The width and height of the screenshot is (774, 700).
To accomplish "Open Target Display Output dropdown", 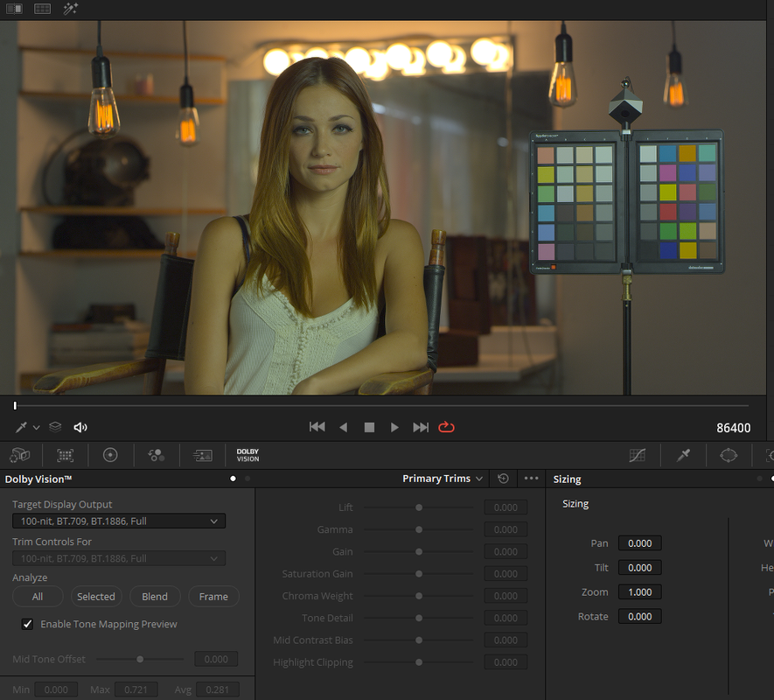I will [x=119, y=521].
